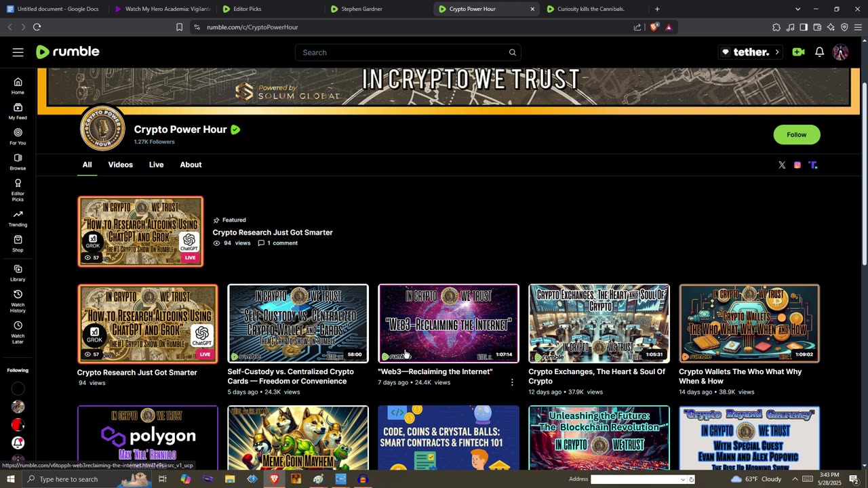Click the Brave Rewards triangle icon

tap(669, 27)
